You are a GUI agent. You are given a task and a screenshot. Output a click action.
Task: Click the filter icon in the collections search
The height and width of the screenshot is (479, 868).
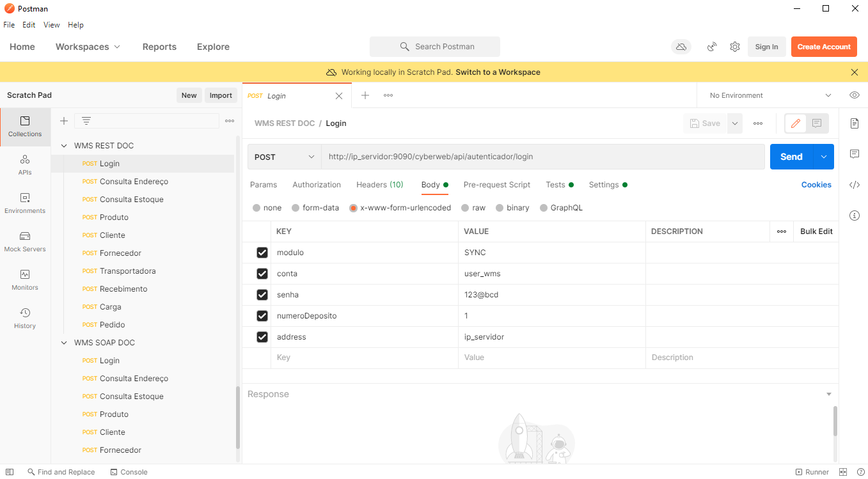click(x=86, y=121)
